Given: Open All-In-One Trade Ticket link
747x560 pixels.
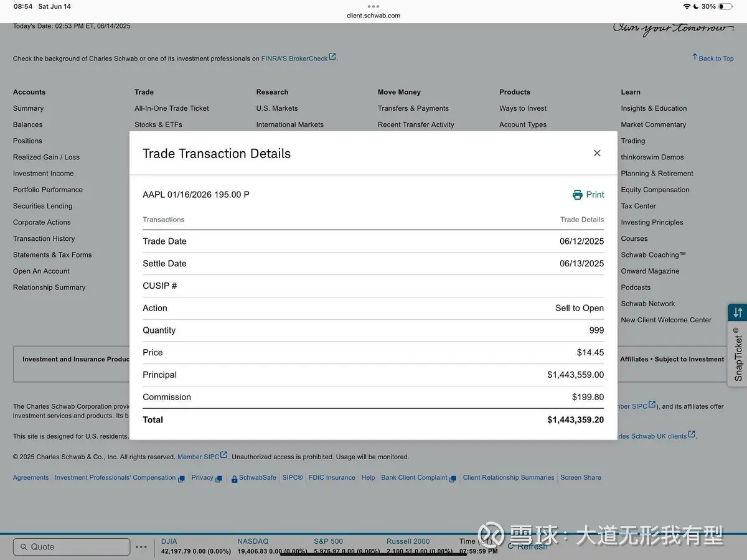Looking at the screenshot, I should (x=172, y=108).
